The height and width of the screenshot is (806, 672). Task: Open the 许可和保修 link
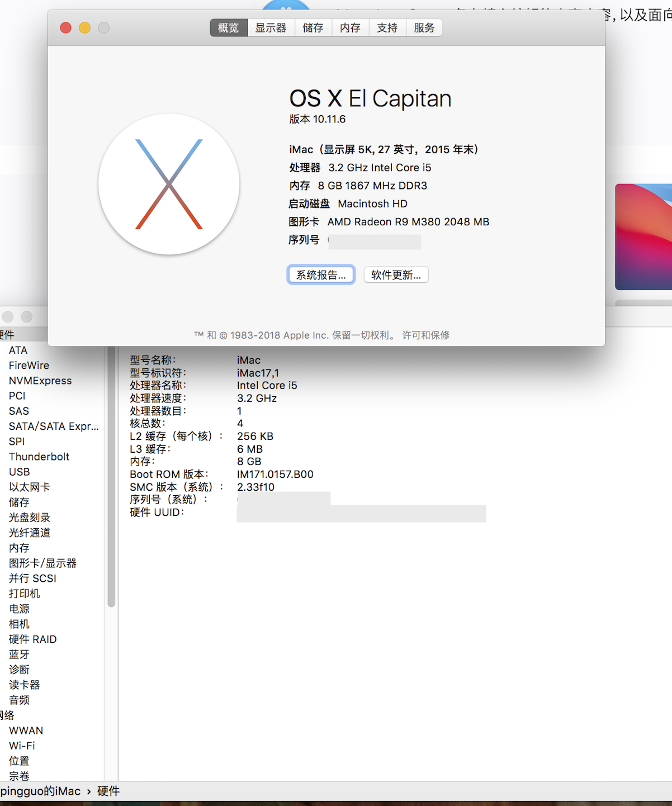(425, 335)
